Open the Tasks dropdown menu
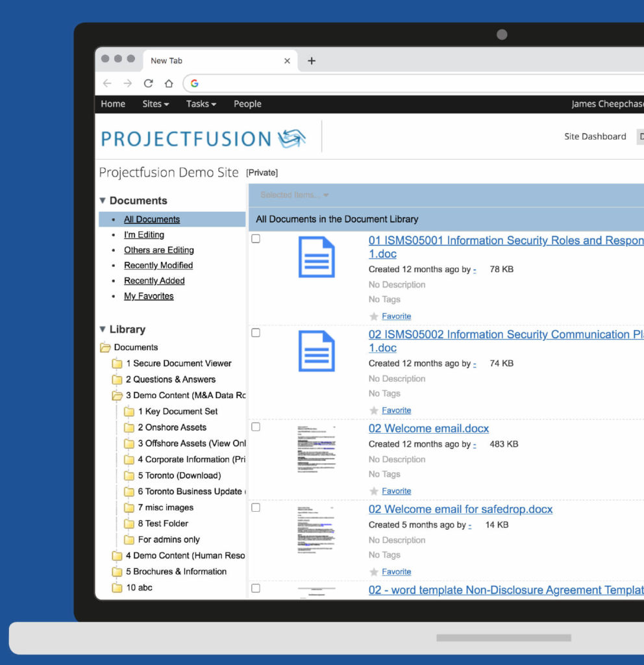Viewport: 644px width, 665px height. coord(201,104)
